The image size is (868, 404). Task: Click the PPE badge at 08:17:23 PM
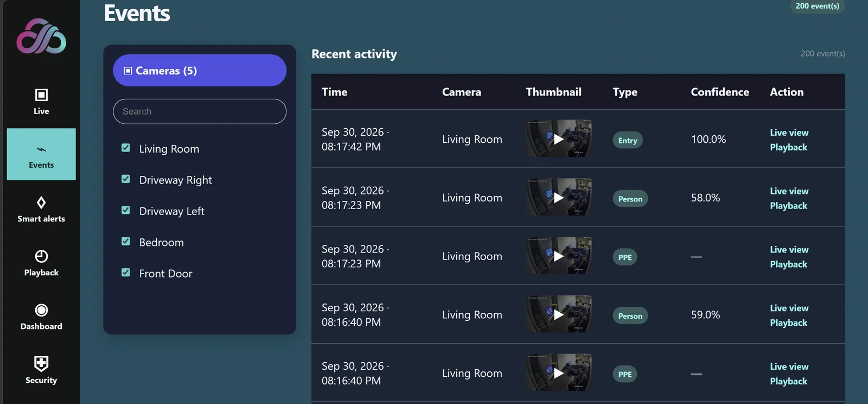pos(625,257)
